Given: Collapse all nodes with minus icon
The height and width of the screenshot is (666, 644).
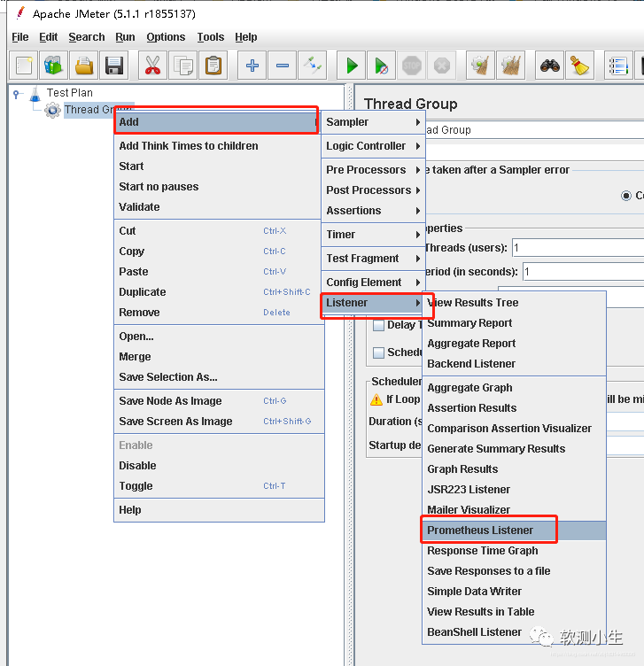Looking at the screenshot, I should [x=282, y=66].
